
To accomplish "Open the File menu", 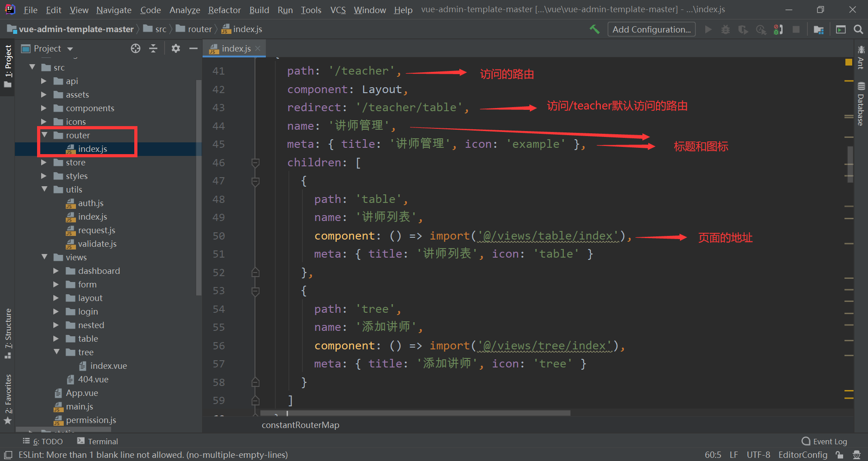I will 30,10.
